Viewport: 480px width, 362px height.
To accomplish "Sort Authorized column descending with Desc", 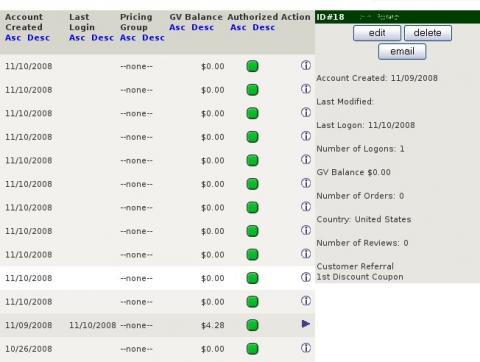I will click(x=264, y=27).
